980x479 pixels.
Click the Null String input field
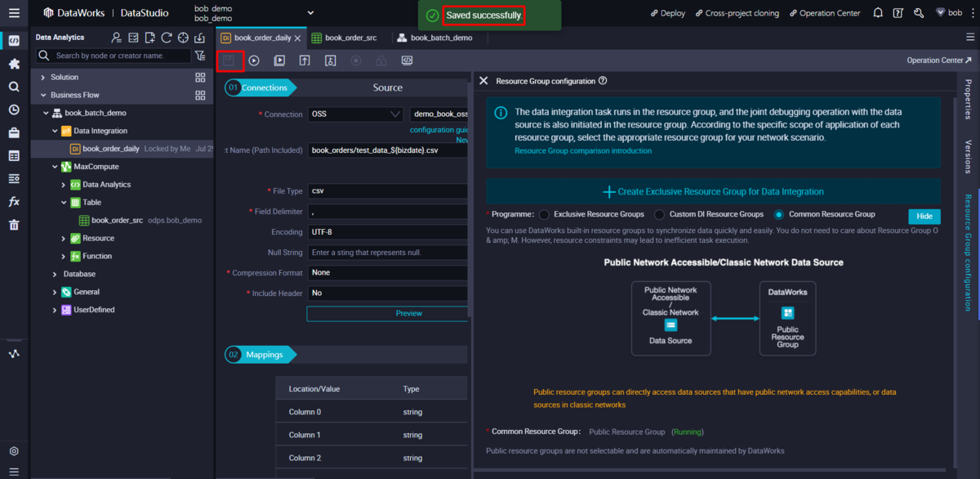pos(388,253)
